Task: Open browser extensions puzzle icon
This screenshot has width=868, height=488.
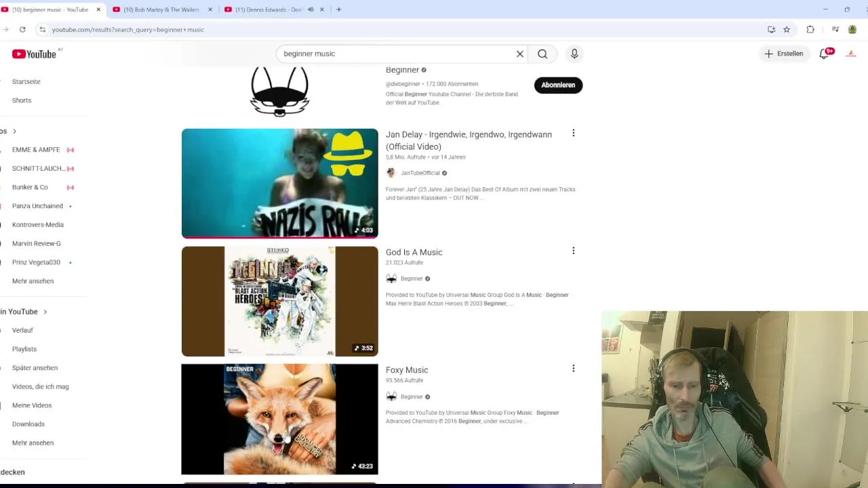Action: coord(810,29)
